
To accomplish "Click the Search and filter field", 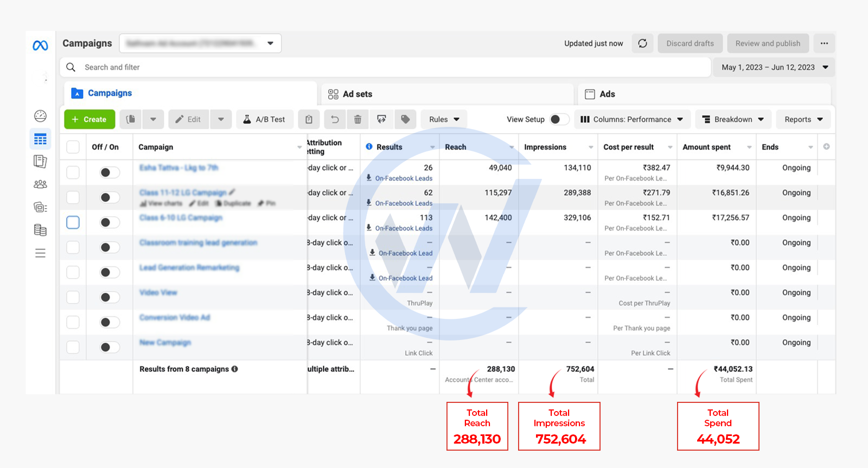I will coord(385,67).
